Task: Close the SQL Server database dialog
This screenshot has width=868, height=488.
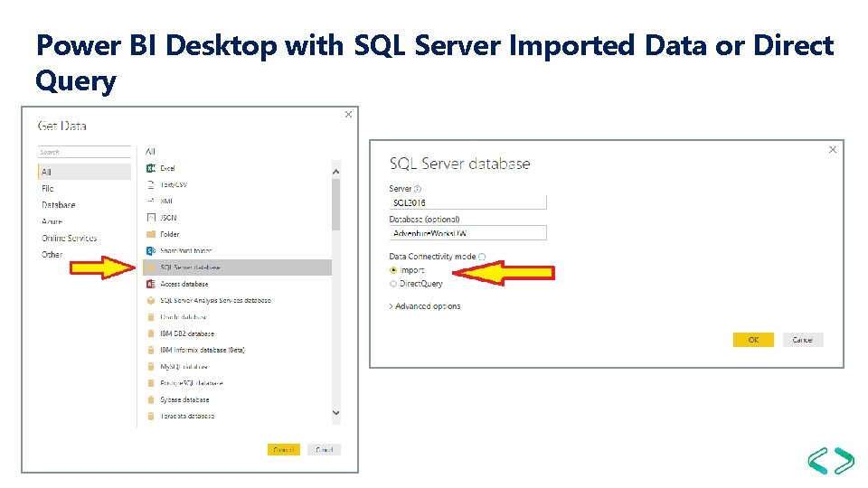Action: point(832,149)
